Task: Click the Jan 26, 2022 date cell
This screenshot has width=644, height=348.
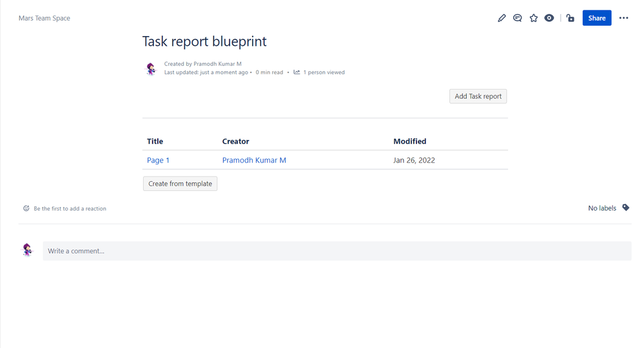Action: pos(414,160)
